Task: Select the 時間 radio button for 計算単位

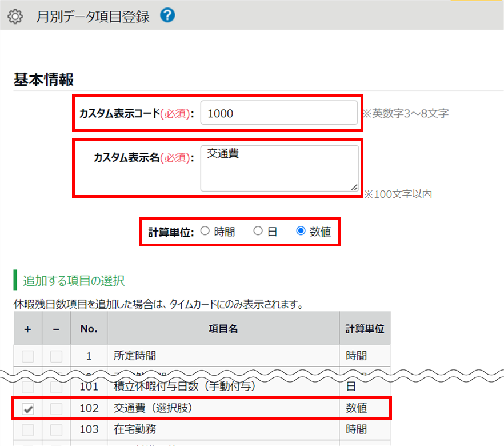Action: click(x=205, y=232)
